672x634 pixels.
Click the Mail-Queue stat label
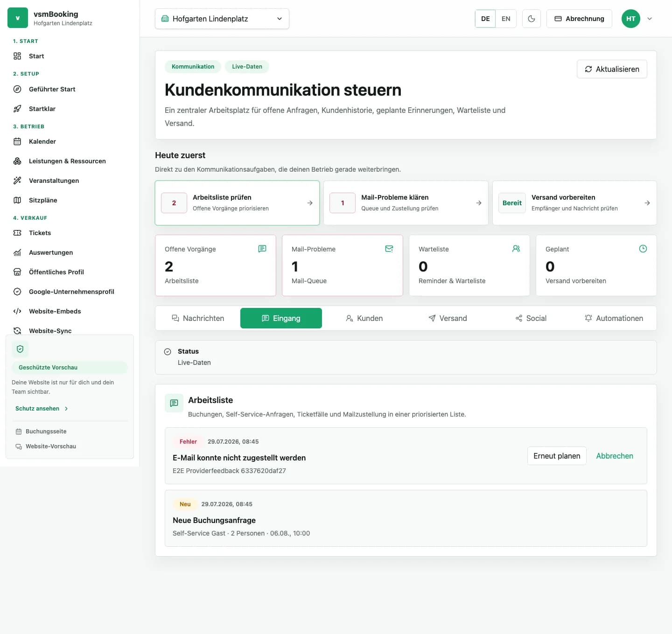click(x=309, y=281)
